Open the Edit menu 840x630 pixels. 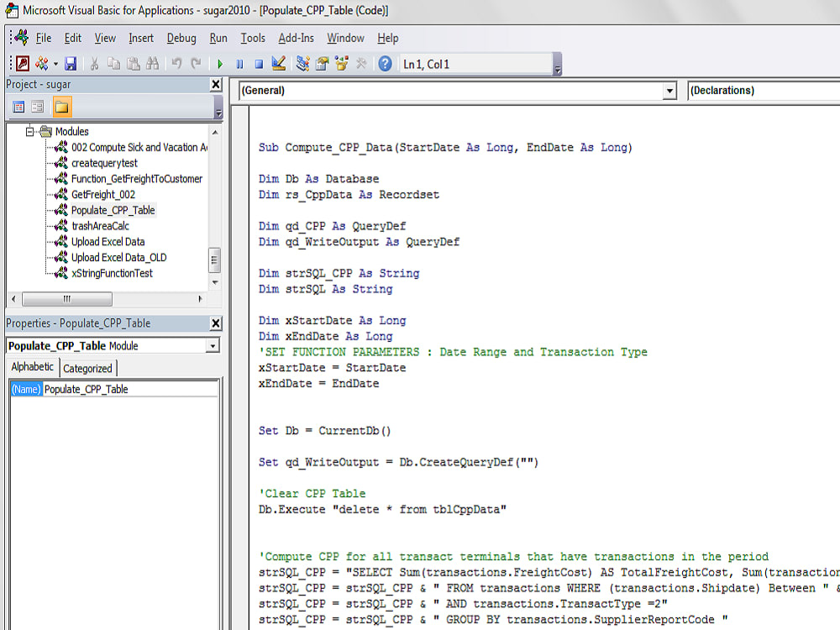(73, 38)
